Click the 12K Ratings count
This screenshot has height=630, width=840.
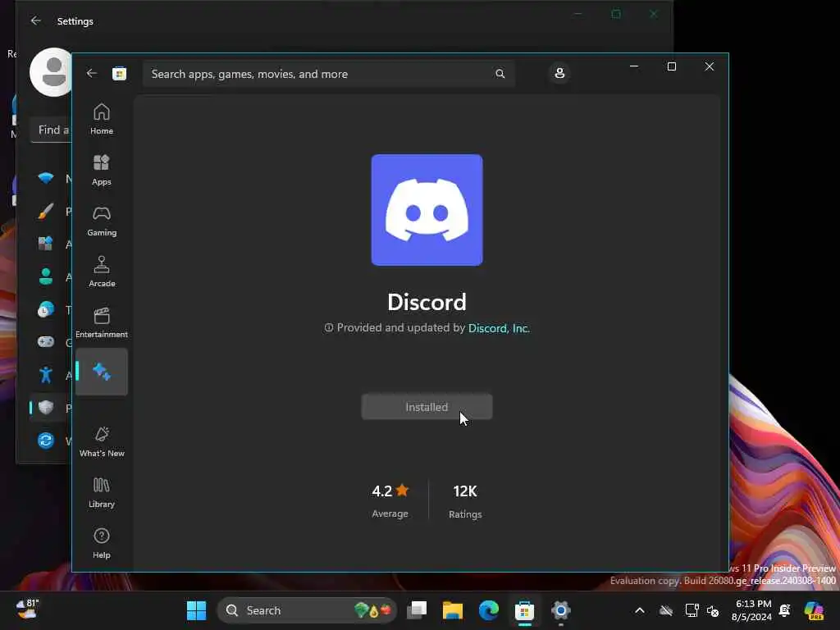pyautogui.click(x=465, y=501)
